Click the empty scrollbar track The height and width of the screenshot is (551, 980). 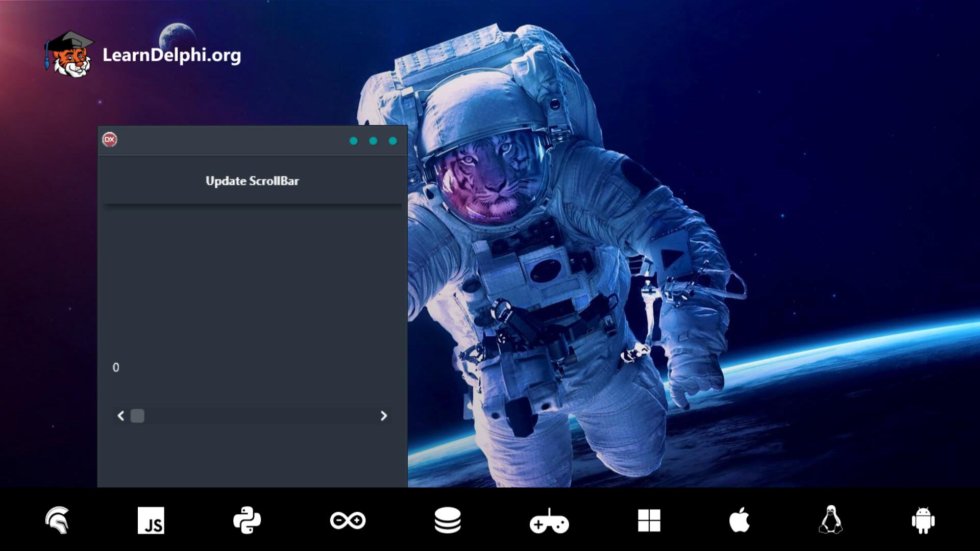tap(255, 416)
